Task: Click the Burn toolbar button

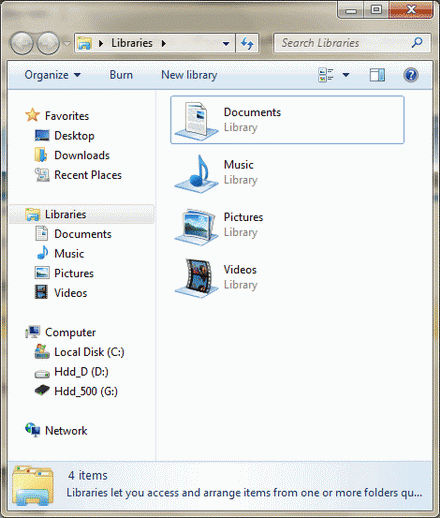Action: tap(121, 75)
